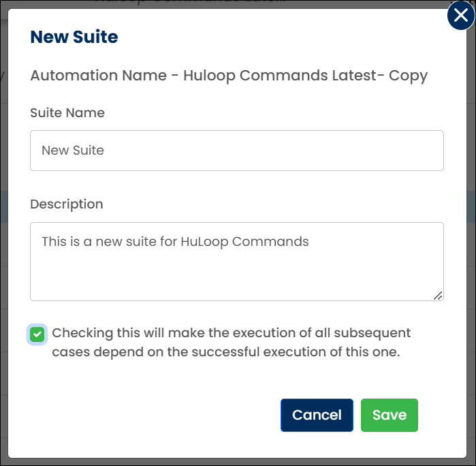Place cursor in 'This is a new suite for HuLoop Commands' text
Viewport: 476px width, 466px height.
point(175,242)
